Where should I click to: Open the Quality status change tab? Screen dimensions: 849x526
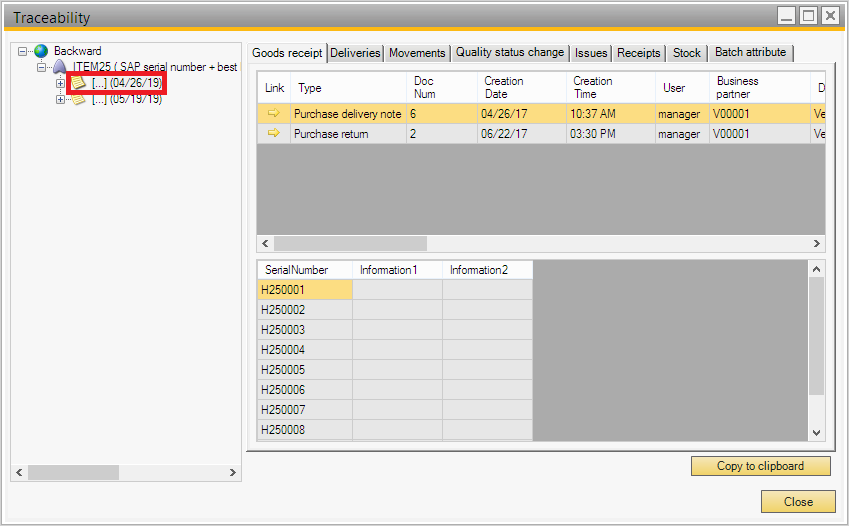[x=510, y=53]
